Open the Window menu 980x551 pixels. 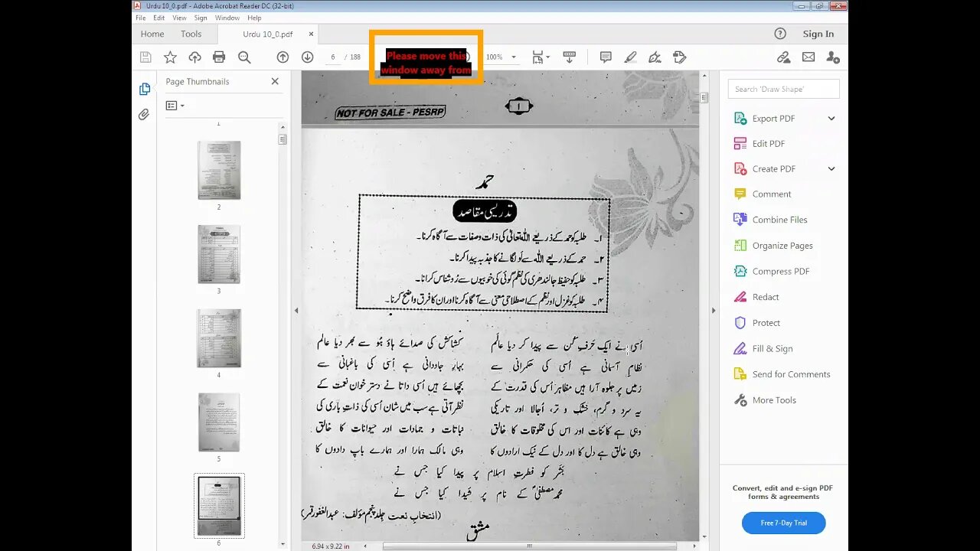coord(227,18)
